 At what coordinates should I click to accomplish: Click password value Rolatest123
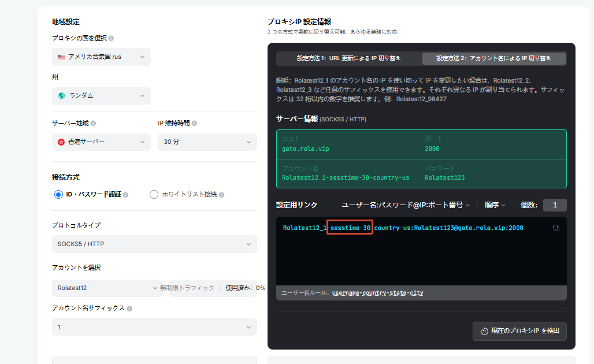[445, 177]
